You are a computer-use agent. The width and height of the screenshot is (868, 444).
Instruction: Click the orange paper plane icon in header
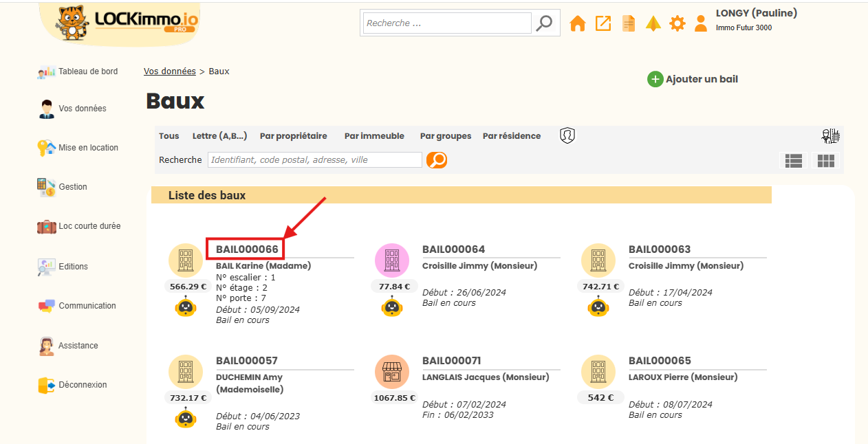coord(653,23)
